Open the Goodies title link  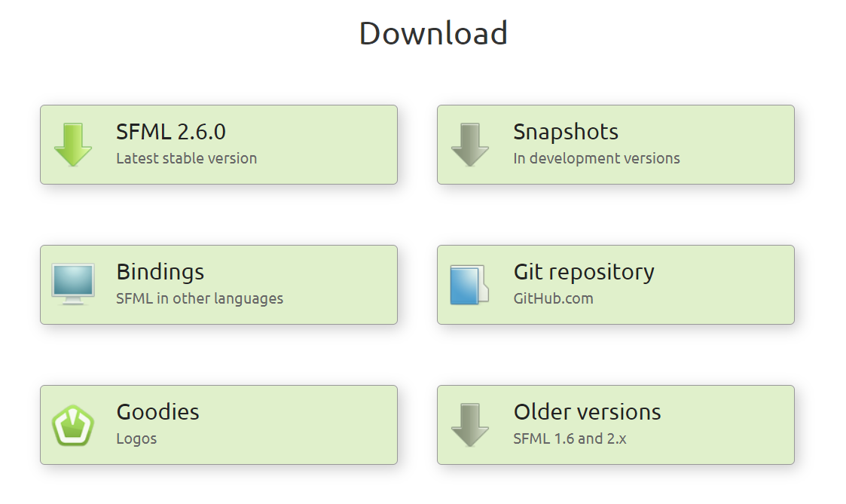(157, 412)
